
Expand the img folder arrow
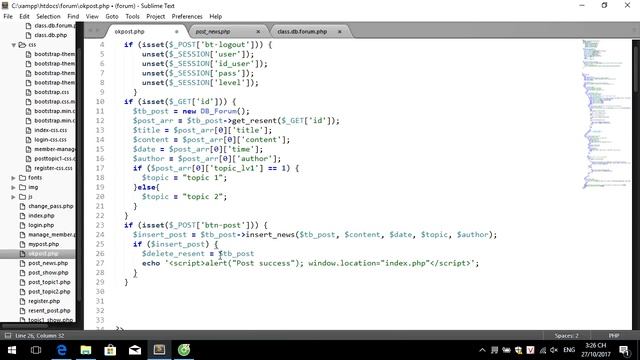click(13, 187)
